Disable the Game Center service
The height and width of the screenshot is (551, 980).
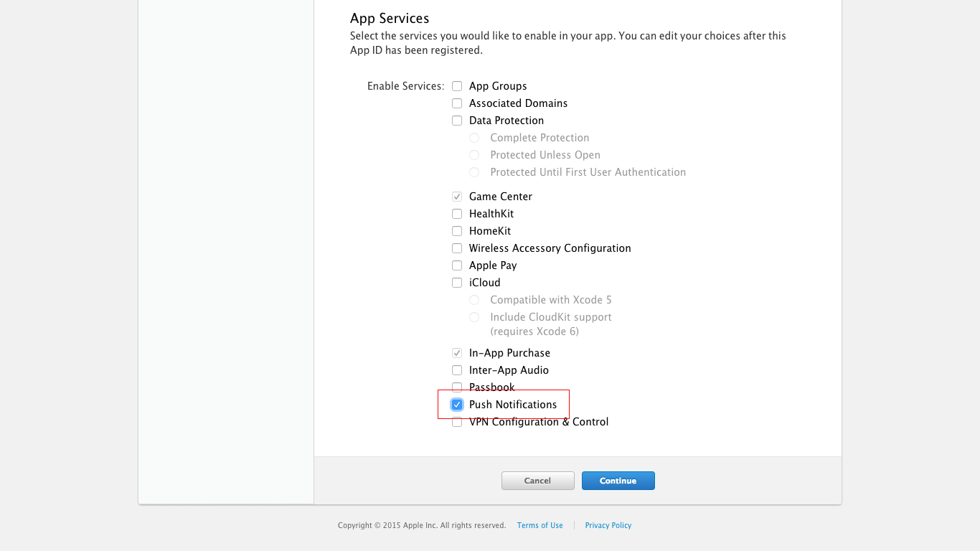457,196
